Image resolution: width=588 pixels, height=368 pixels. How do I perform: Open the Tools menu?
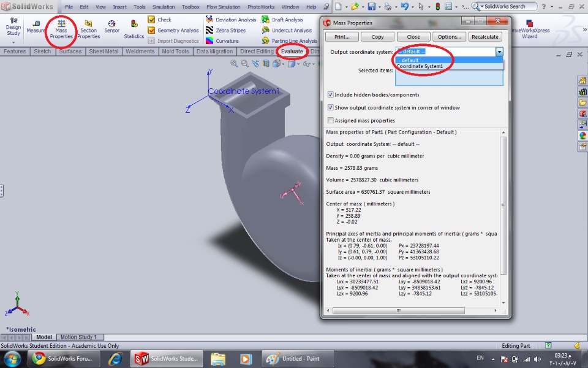pyautogui.click(x=139, y=7)
